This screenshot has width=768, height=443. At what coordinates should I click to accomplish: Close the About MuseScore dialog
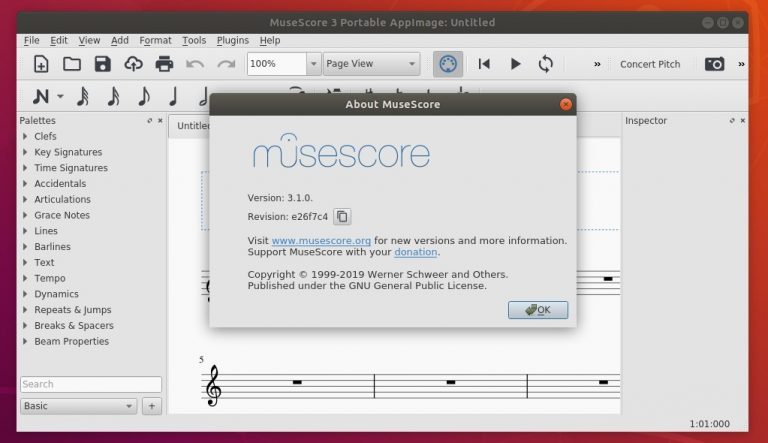pos(566,104)
